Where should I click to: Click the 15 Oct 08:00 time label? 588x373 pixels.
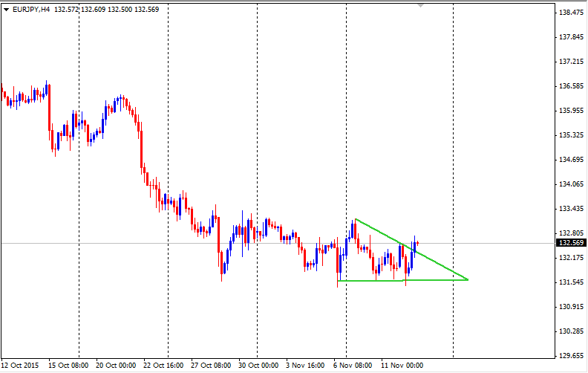tap(68, 365)
